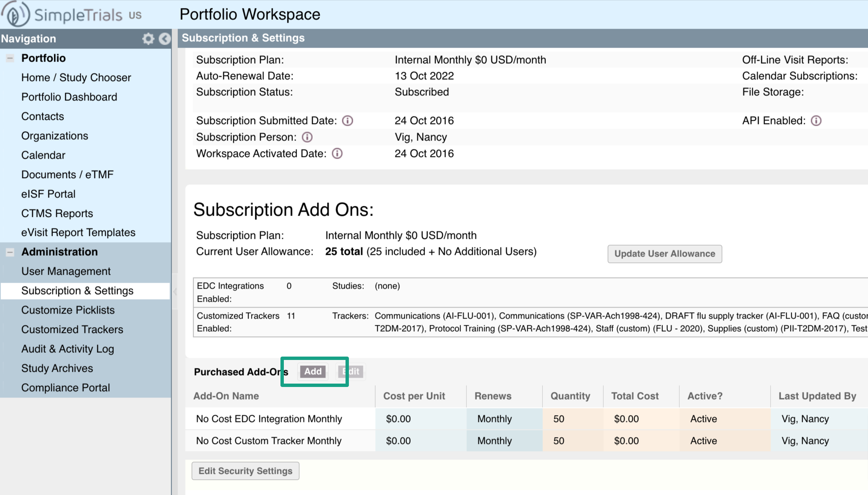Open Documents / eTMF
Screen dimensions: 868x495
click(68, 175)
